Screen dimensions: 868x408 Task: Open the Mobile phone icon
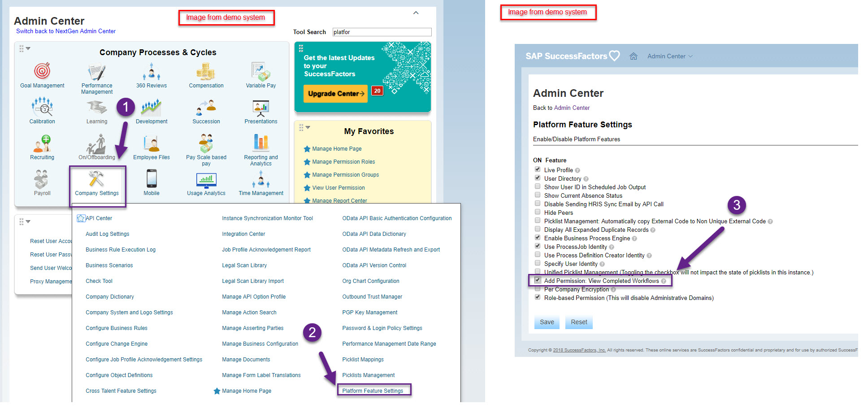[152, 179]
